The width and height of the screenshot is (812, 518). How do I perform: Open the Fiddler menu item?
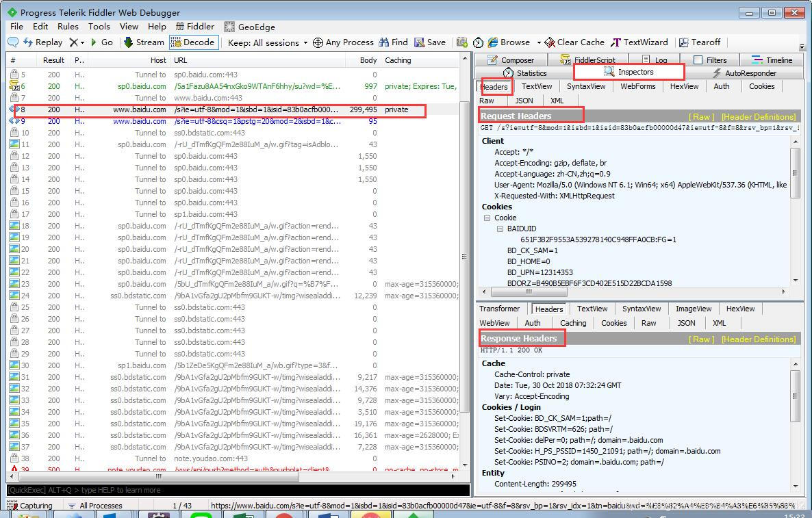pyautogui.click(x=195, y=27)
